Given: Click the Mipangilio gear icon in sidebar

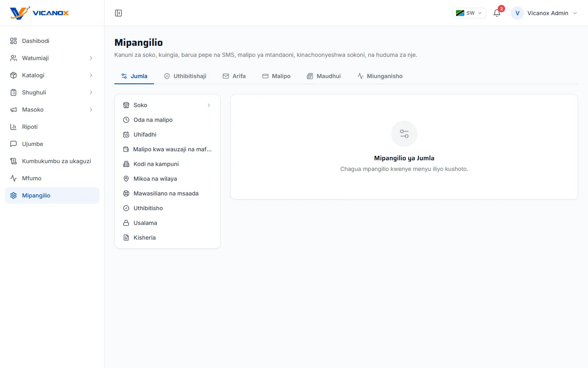Looking at the screenshot, I should click(x=13, y=195).
